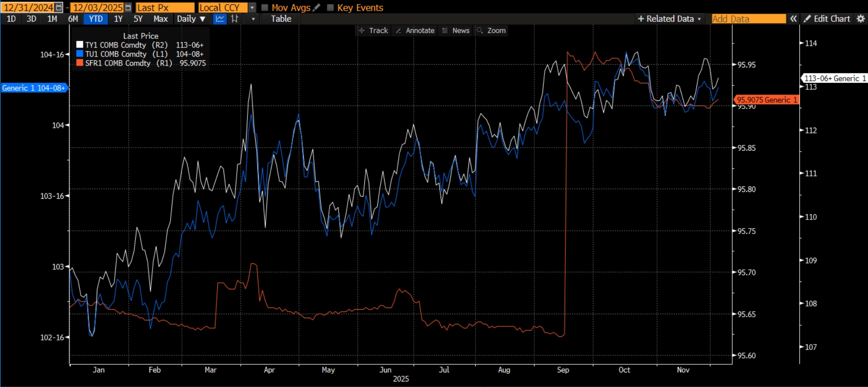Switch to the bar/candle chart icon

(x=234, y=19)
